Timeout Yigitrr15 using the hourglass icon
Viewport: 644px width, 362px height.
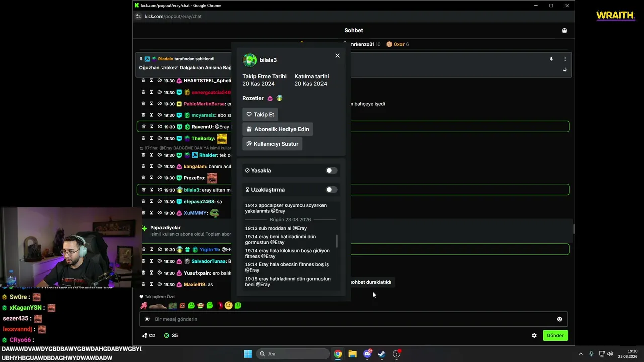(x=151, y=249)
